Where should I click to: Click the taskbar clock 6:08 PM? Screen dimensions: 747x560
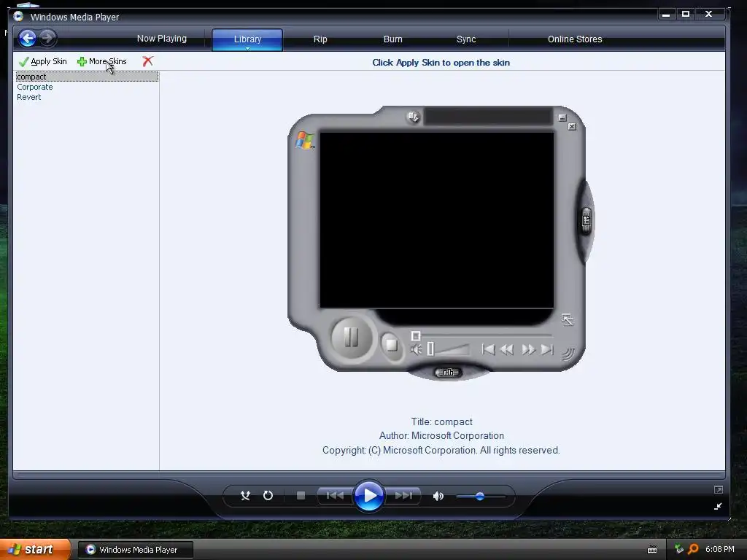click(x=720, y=550)
